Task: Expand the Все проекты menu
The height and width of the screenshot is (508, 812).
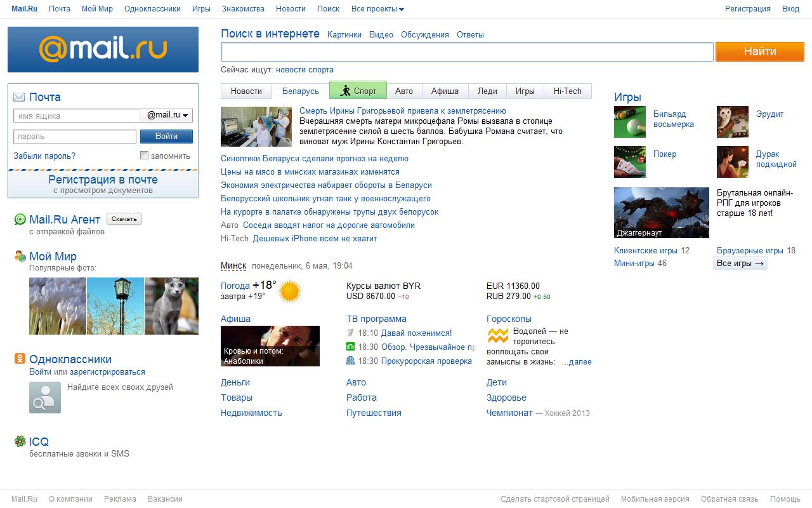Action: click(x=377, y=9)
